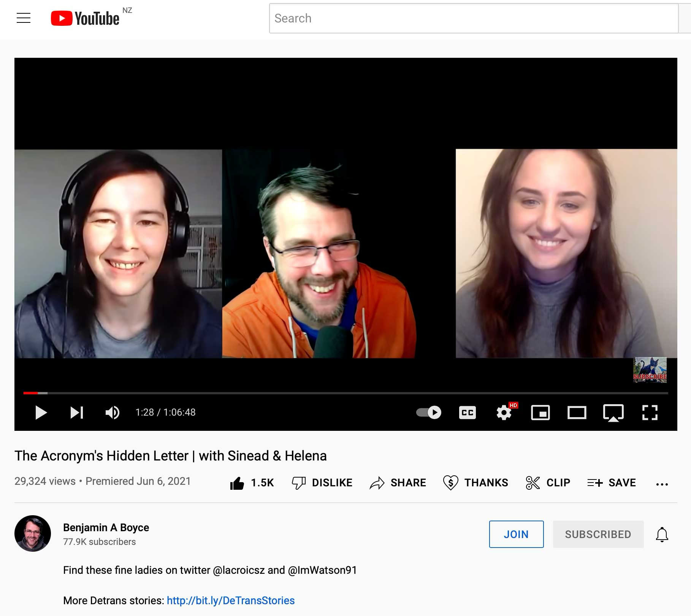Click into the Search field
This screenshot has height=616, width=691.
(x=473, y=18)
